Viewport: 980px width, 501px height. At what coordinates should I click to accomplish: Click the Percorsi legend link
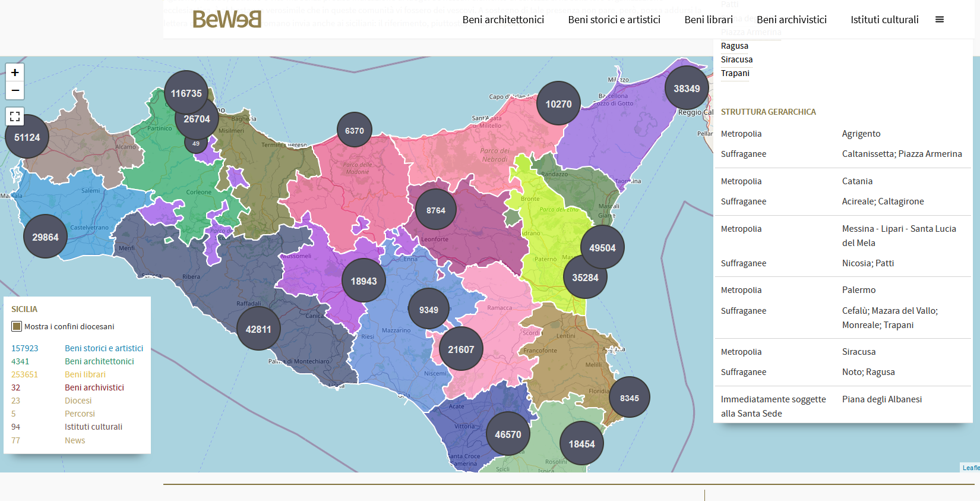coord(80,414)
